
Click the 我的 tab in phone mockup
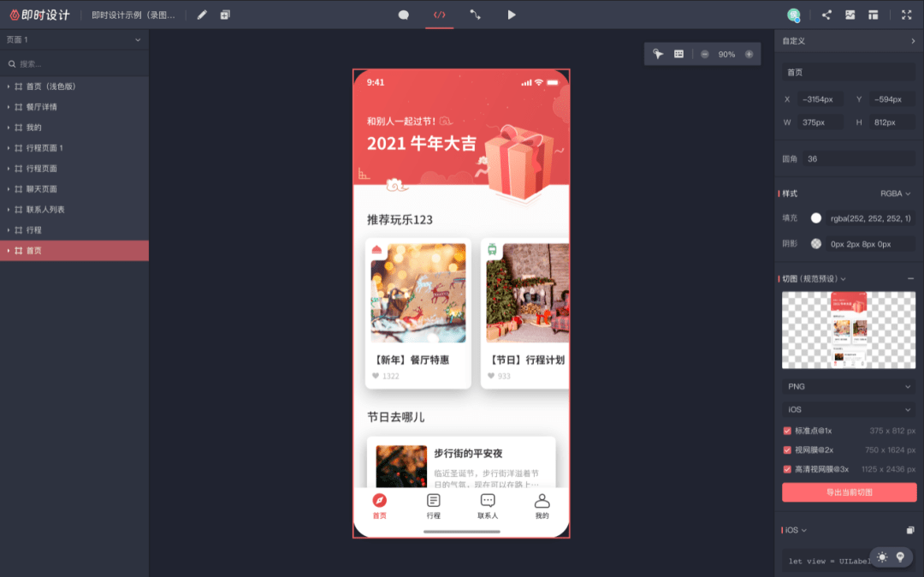(542, 506)
